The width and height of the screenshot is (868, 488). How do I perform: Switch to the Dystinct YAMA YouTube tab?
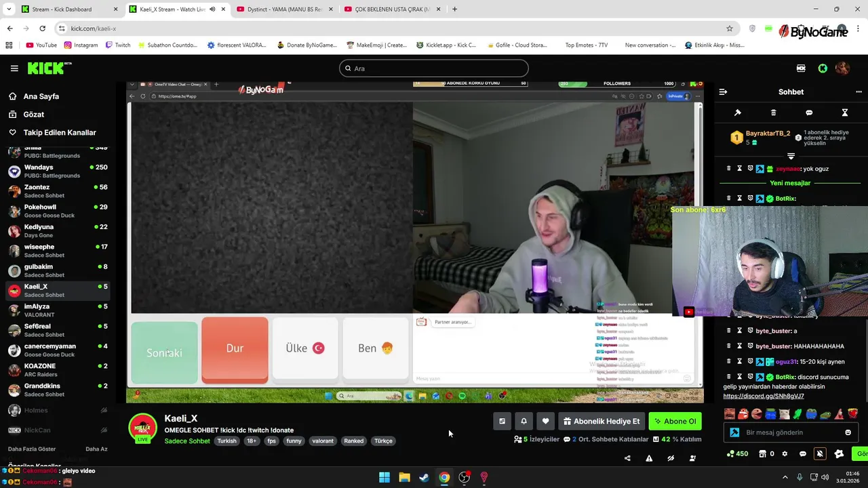tap(283, 9)
